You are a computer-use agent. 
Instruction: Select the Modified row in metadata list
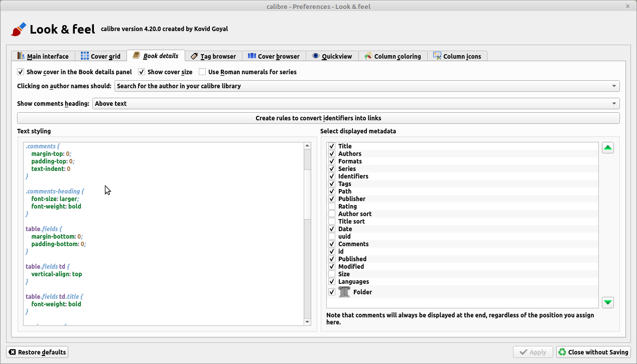462,267
